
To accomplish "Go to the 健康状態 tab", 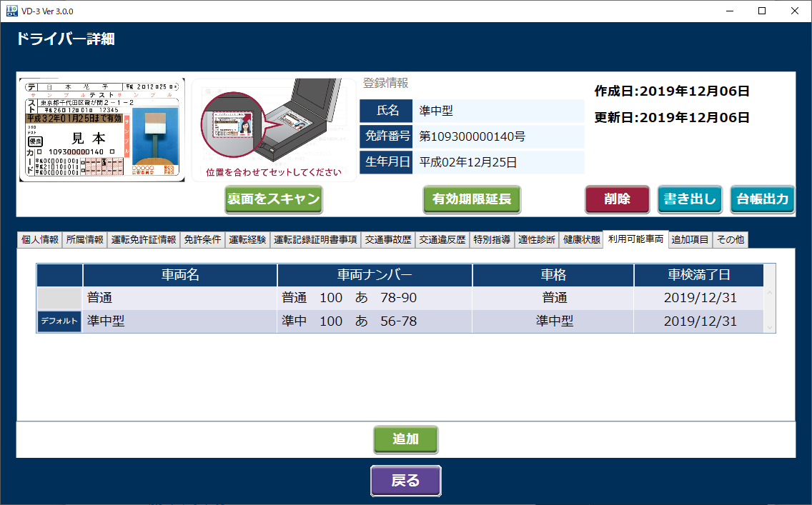I will [581, 240].
